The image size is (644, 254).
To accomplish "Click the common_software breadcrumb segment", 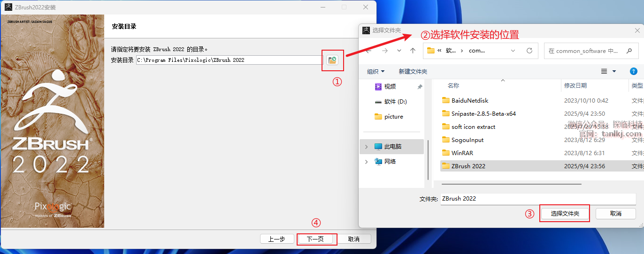I will click(477, 51).
